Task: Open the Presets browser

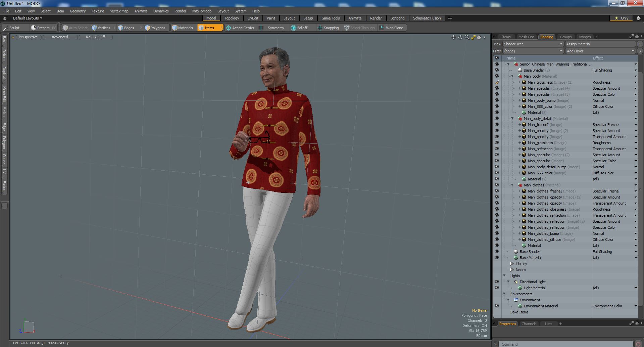Action: 43,28
